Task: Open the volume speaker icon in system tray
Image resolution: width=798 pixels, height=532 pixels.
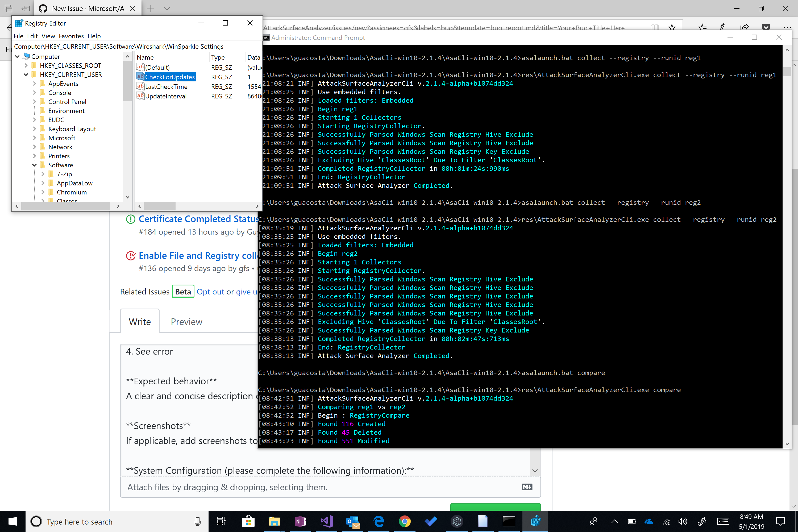Action: (x=683, y=521)
